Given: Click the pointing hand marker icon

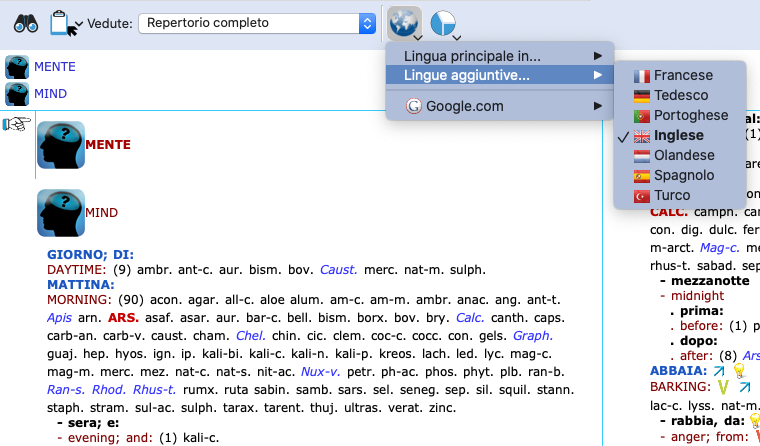Looking at the screenshot, I should pos(17,125).
